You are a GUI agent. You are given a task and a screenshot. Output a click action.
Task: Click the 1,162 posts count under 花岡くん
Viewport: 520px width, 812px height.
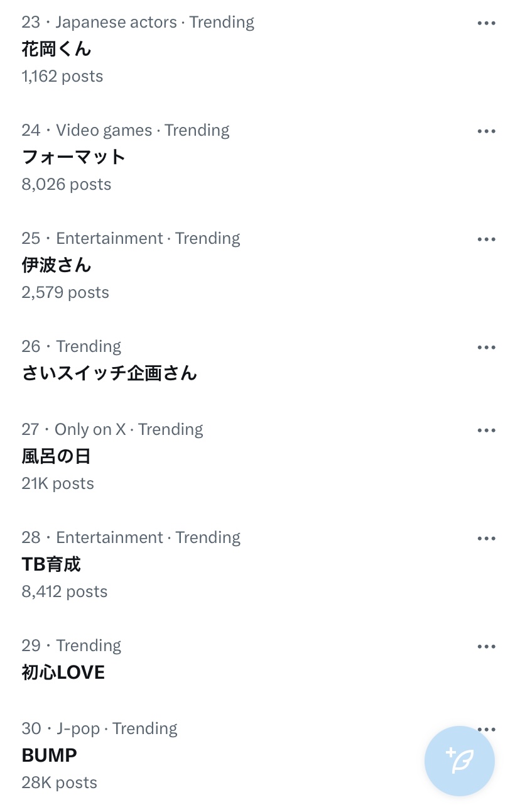62,77
